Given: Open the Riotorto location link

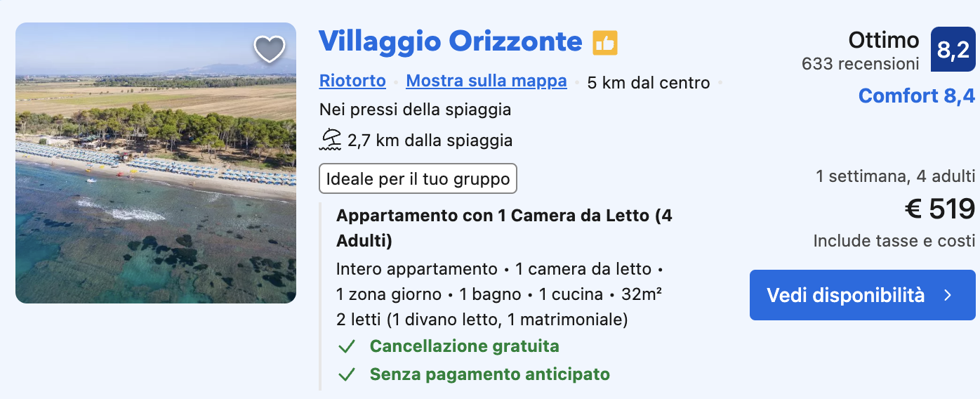Looking at the screenshot, I should tap(352, 81).
